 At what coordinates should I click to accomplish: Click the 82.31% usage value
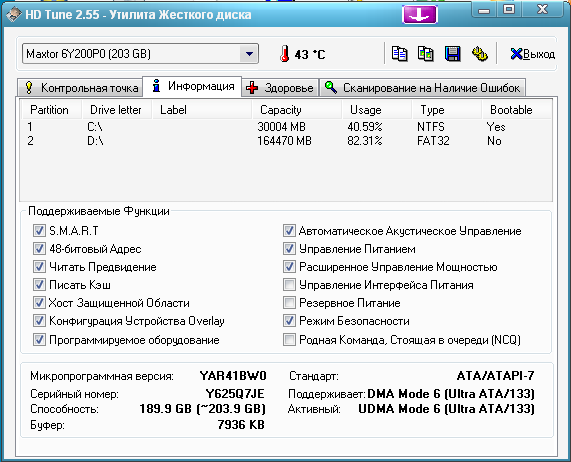point(365,141)
